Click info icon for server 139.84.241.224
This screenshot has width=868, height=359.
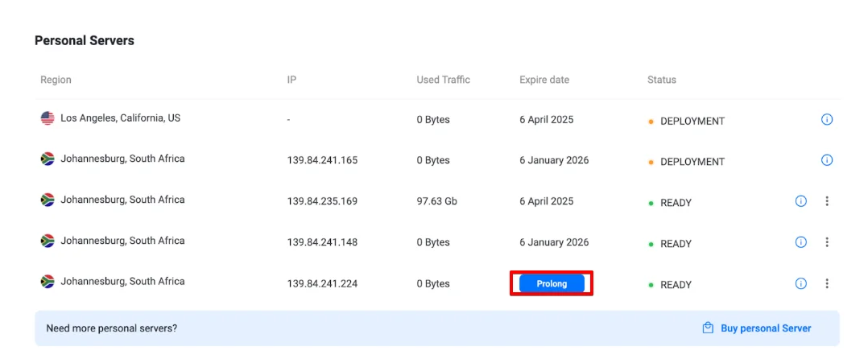tap(800, 283)
